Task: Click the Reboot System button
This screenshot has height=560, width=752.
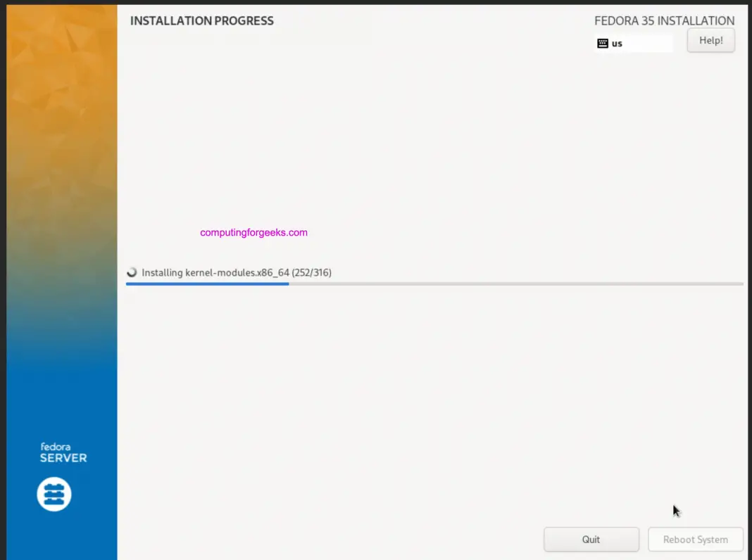Action: [x=695, y=540]
